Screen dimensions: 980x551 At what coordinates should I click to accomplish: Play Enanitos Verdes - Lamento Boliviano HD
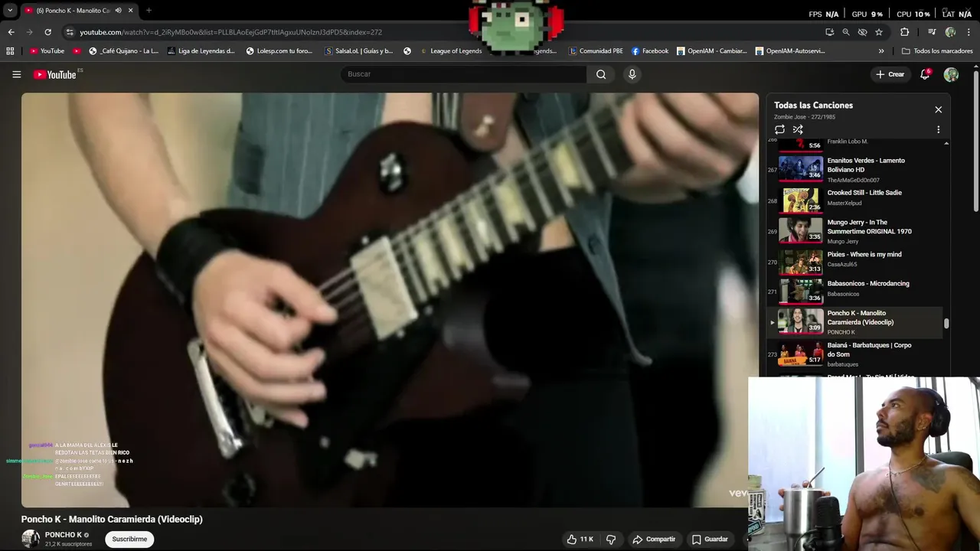point(854,168)
